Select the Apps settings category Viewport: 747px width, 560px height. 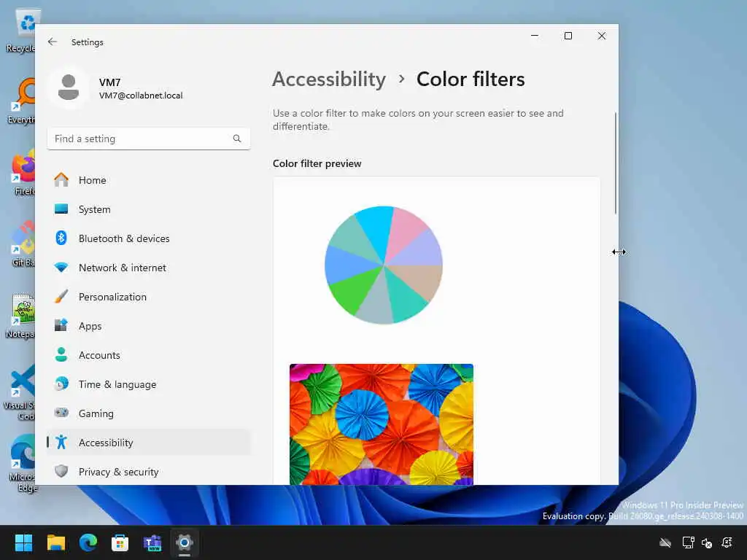[149, 326]
